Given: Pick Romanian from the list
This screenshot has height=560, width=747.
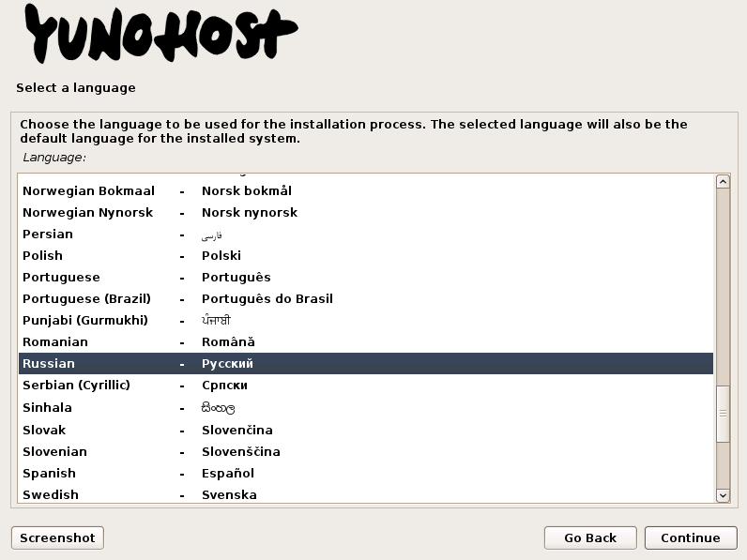Looking at the screenshot, I should (365, 341).
